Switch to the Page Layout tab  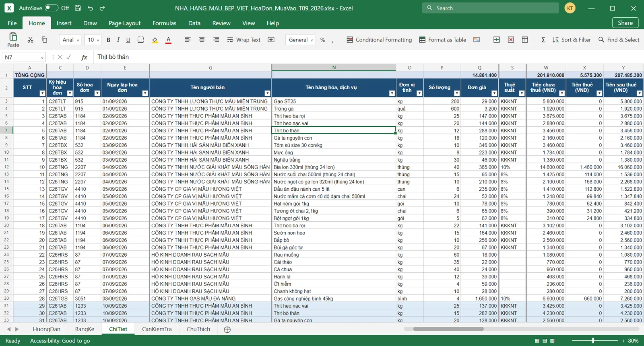[124, 23]
